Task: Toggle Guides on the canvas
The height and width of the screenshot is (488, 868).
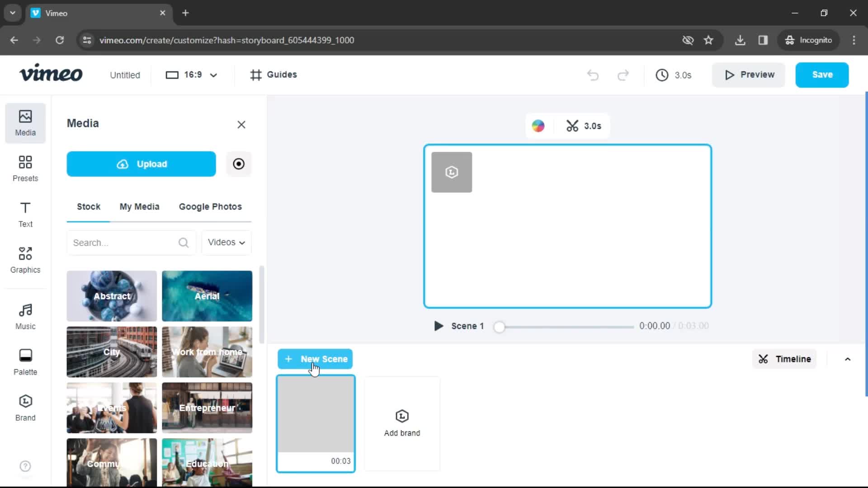Action: [274, 75]
